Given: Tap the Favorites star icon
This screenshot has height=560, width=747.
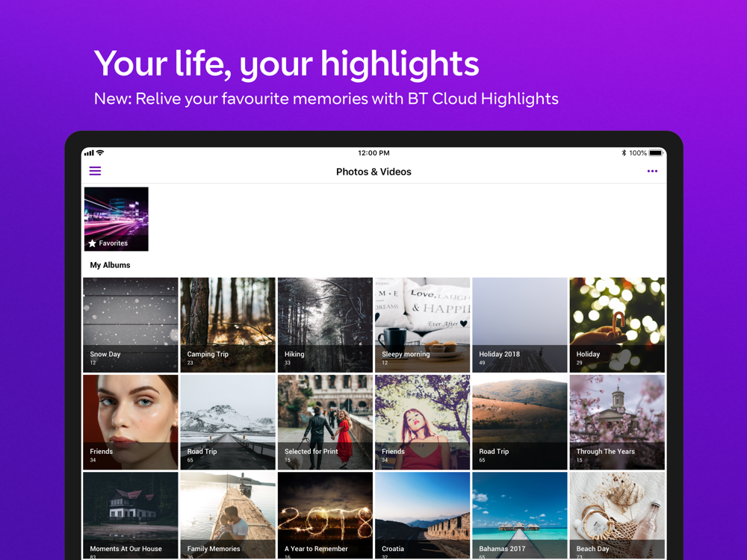Looking at the screenshot, I should (93, 243).
